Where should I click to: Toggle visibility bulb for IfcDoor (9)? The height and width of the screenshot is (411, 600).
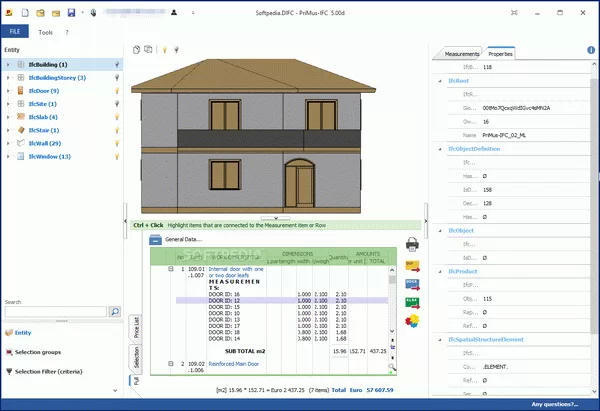[x=117, y=91]
